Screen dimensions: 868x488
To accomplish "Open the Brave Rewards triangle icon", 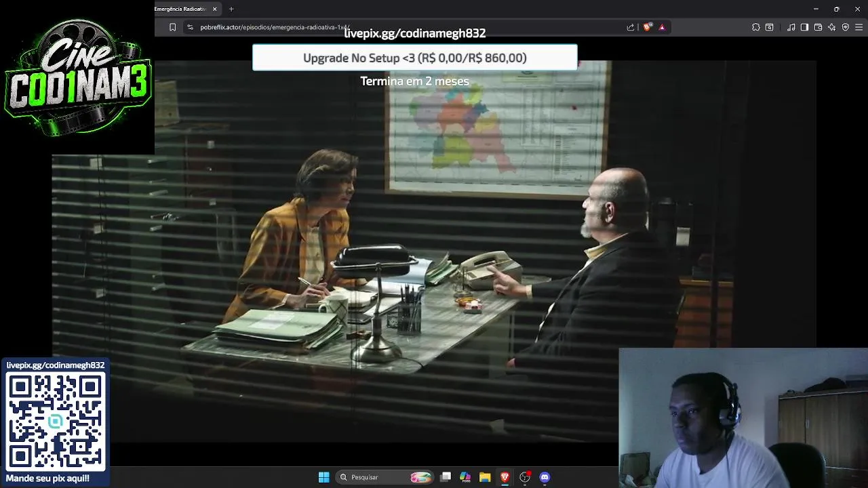I will (662, 27).
